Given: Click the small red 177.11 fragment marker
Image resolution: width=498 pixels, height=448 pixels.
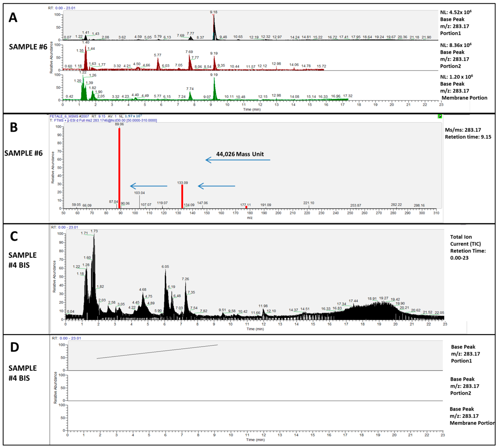Looking at the screenshot, I should coord(246,207).
